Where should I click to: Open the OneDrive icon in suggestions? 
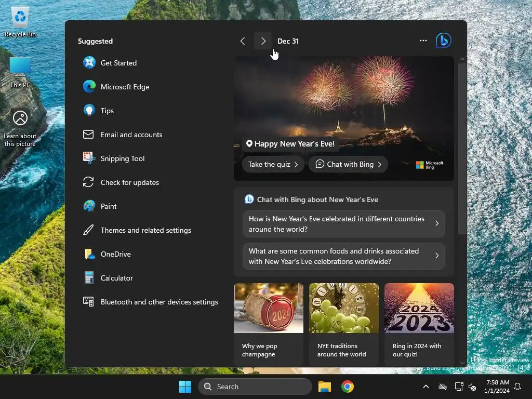[89, 254]
